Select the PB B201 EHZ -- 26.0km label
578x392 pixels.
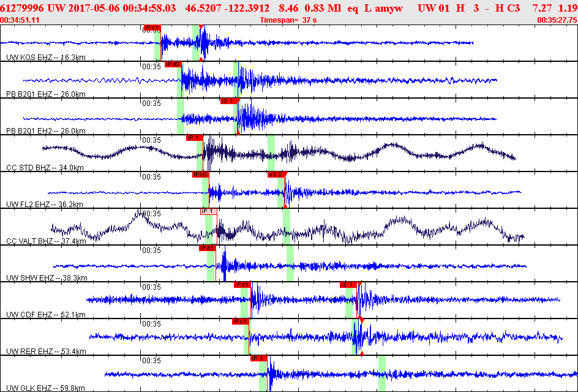pos(46,94)
